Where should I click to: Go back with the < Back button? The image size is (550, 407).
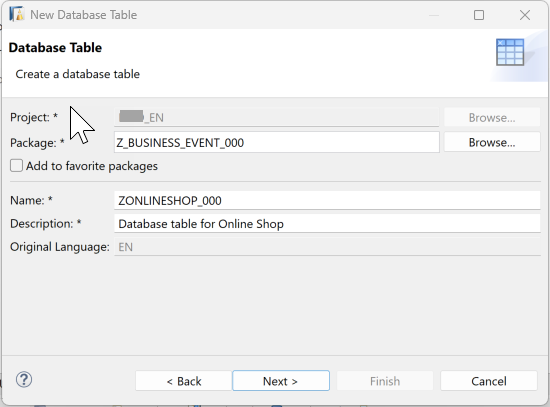[184, 381]
